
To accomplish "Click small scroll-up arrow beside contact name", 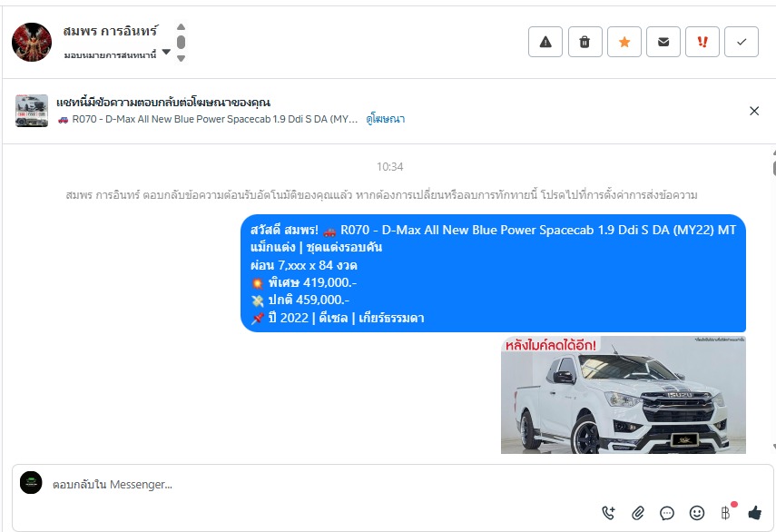I will 182,26.
